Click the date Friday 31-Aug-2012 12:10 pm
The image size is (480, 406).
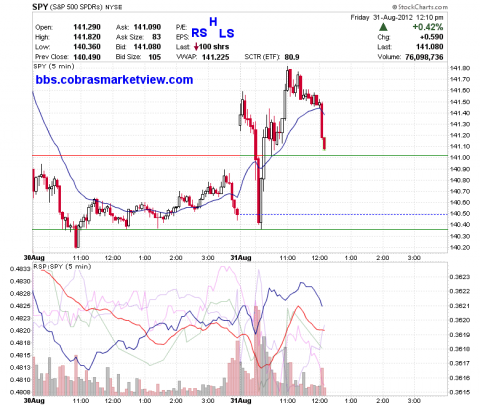pyautogui.click(x=397, y=17)
